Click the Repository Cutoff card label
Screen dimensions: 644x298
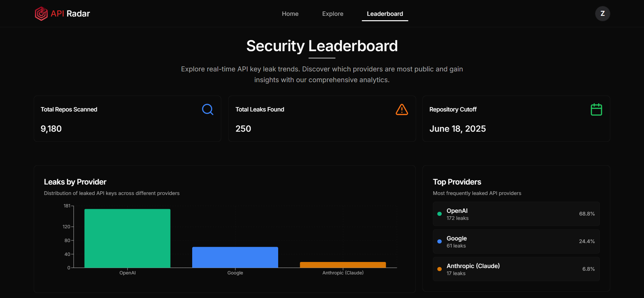point(453,109)
